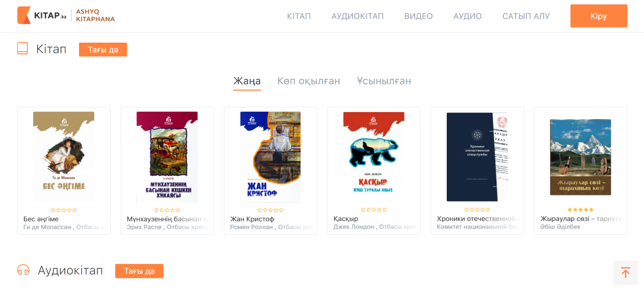Viewport: 644px width, 290px height.
Task: Click the book icon beside Кітап heading
Action: tap(22, 48)
